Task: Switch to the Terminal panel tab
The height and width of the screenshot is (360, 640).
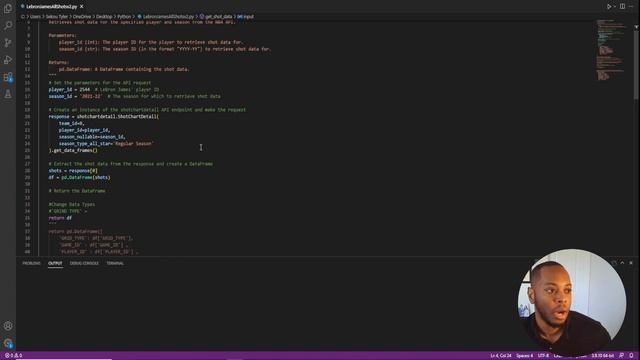Action: pos(115,263)
